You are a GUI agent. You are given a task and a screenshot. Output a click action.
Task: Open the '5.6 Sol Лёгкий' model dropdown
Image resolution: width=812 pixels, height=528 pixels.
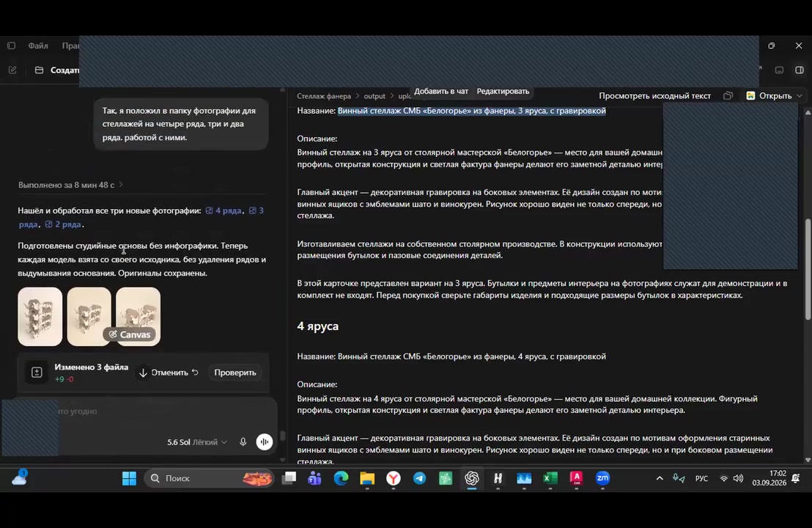point(197,442)
